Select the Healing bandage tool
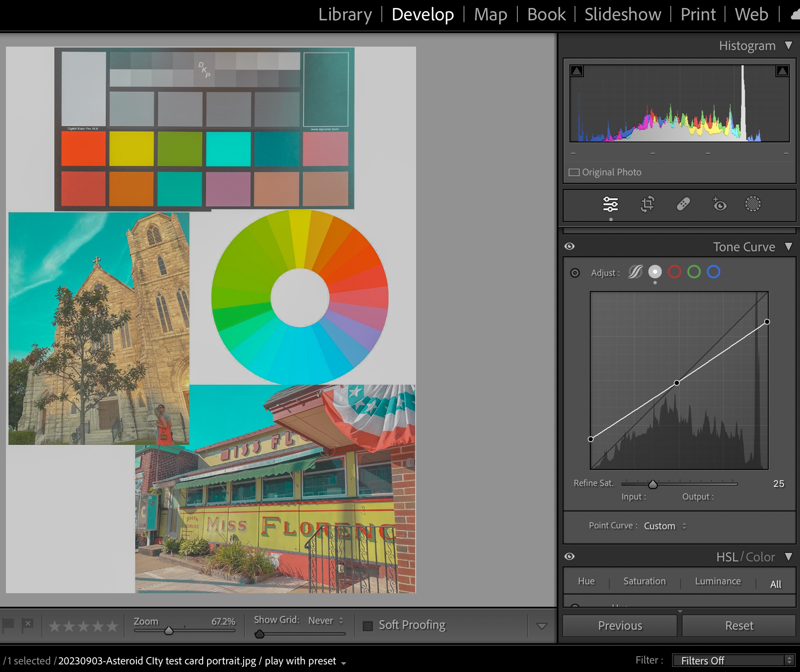 pyautogui.click(x=683, y=204)
